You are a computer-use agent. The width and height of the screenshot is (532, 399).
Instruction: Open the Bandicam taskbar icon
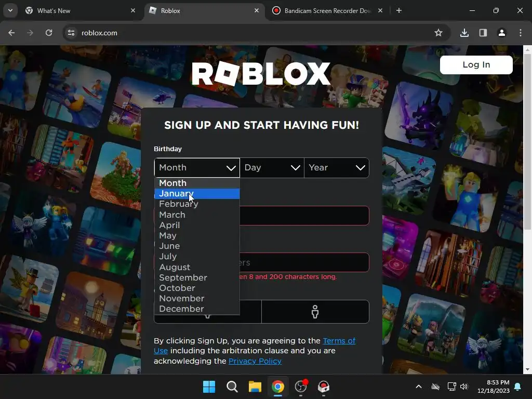coord(323,387)
